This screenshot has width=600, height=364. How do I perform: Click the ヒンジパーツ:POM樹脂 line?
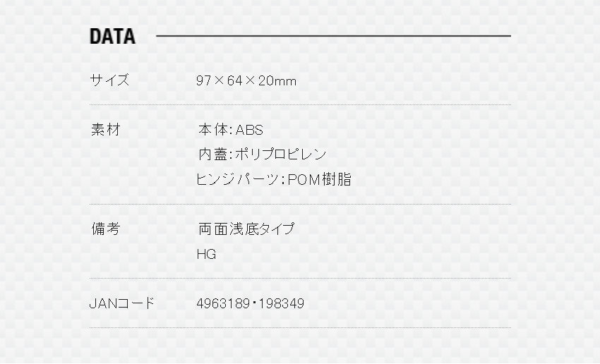274,179
